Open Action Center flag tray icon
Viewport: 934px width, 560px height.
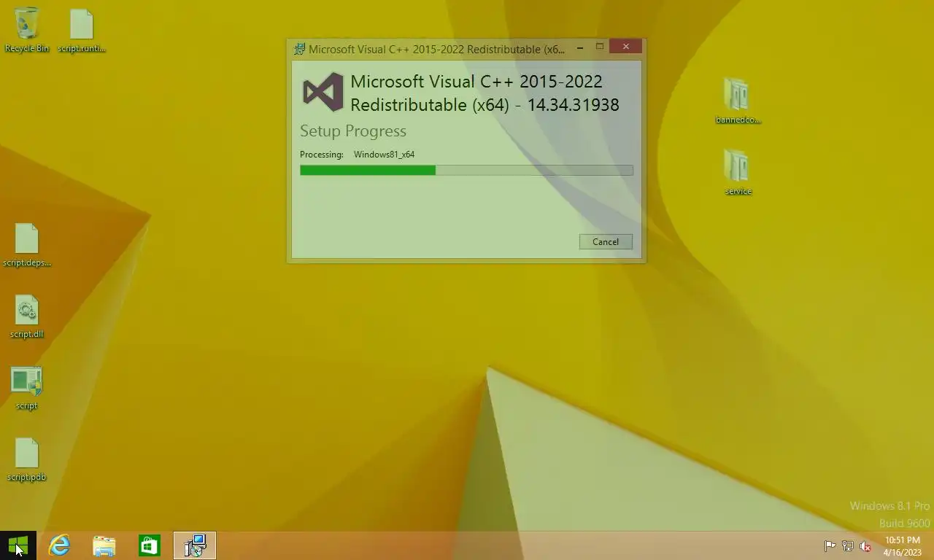830,546
